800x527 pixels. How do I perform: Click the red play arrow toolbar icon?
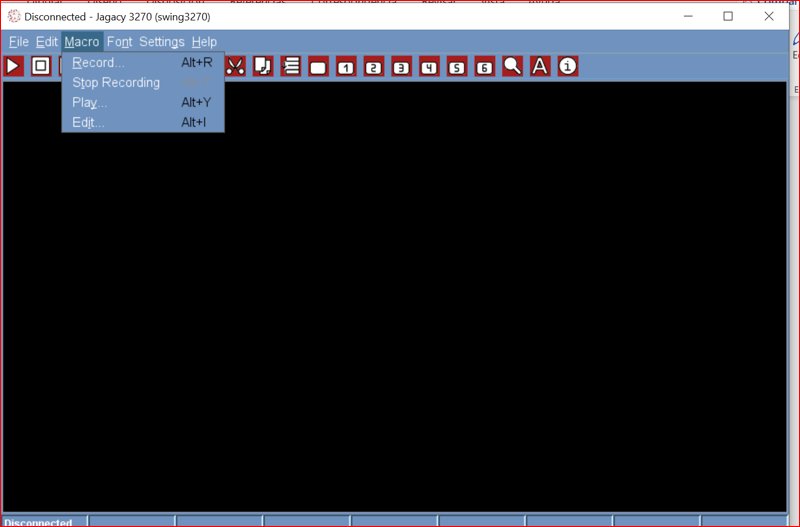pyautogui.click(x=13, y=66)
